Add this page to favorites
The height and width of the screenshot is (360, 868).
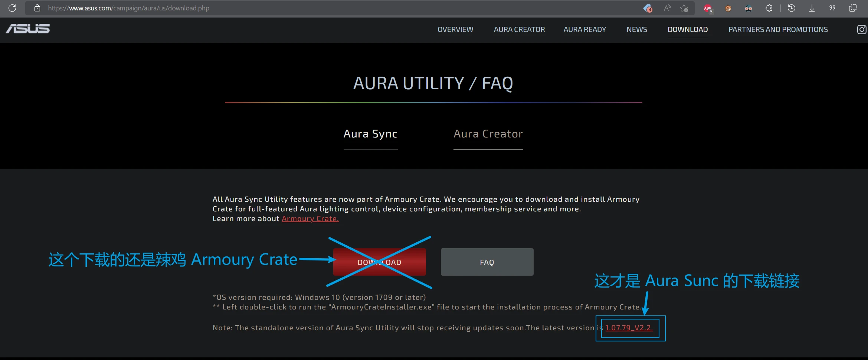(684, 8)
